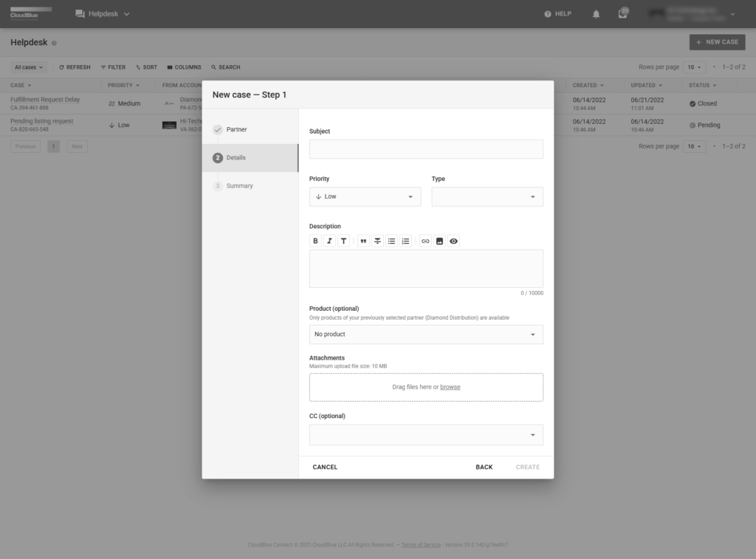Cancel the new case dialog
Image resolution: width=756 pixels, height=559 pixels.
325,467
